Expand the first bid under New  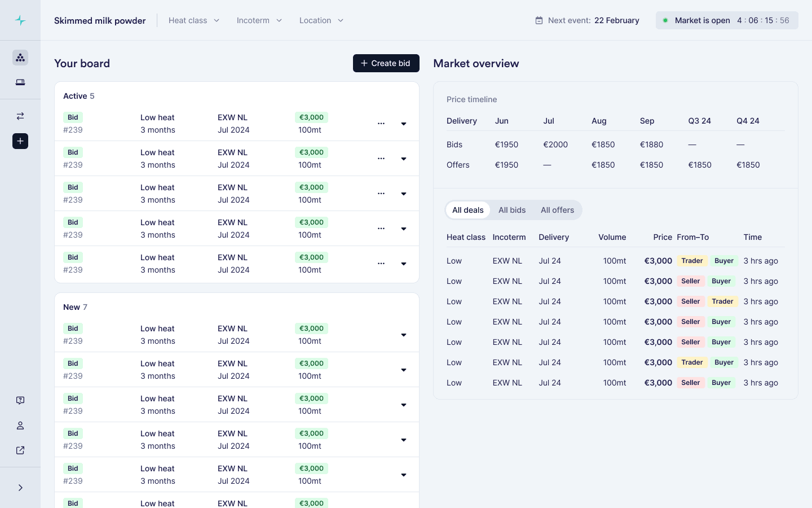(404, 335)
